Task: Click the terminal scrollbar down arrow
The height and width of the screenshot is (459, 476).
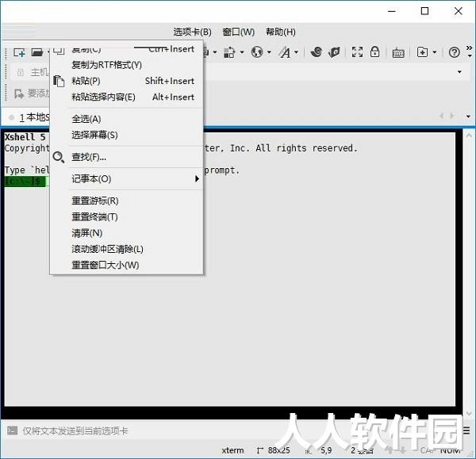Action: point(469,414)
